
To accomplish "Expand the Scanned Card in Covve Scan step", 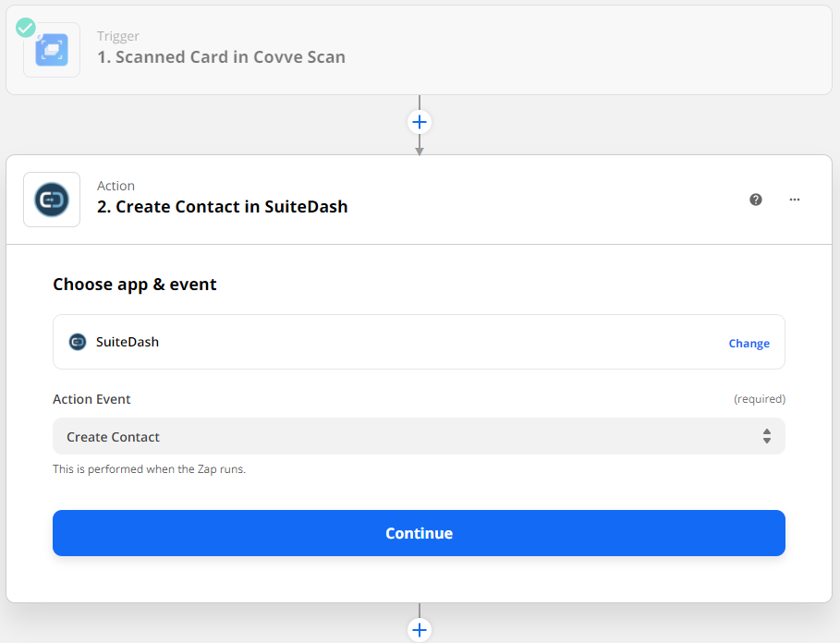I will point(221,57).
